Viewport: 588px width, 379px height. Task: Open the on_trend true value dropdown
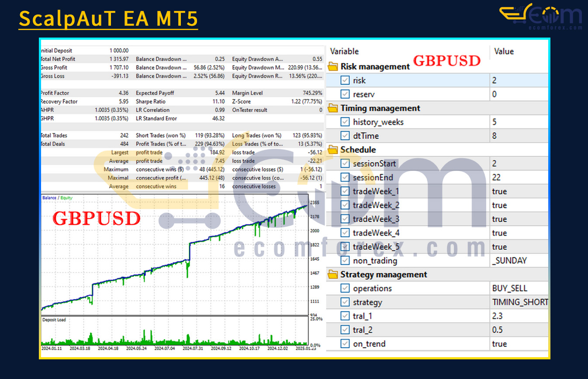519,344
